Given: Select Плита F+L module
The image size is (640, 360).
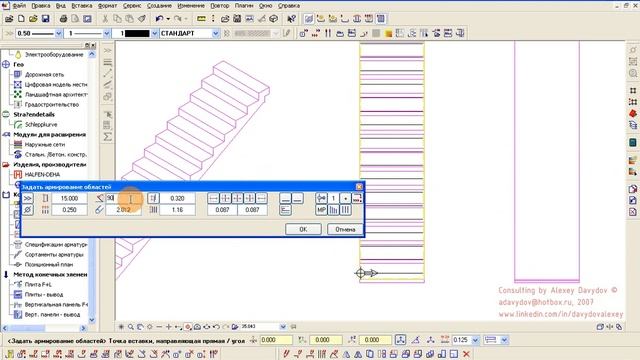Looking at the screenshot, I should click(38, 284).
